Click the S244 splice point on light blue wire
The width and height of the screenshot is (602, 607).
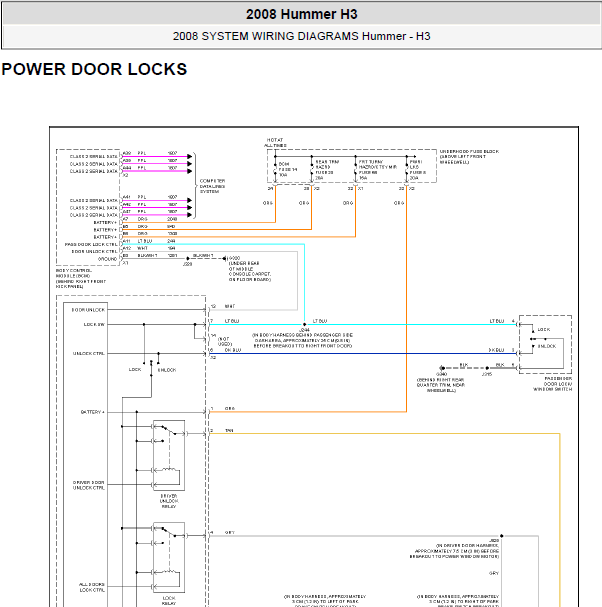pos(304,325)
